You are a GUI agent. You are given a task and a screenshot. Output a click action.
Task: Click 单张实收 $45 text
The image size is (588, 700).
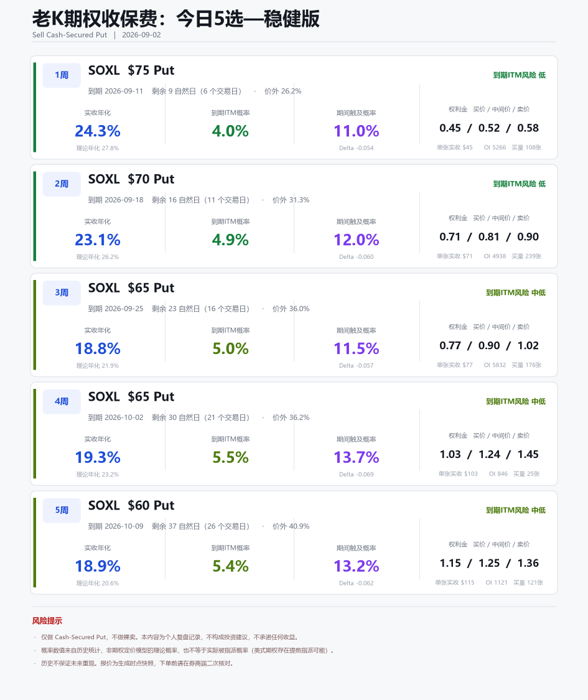[454, 147]
